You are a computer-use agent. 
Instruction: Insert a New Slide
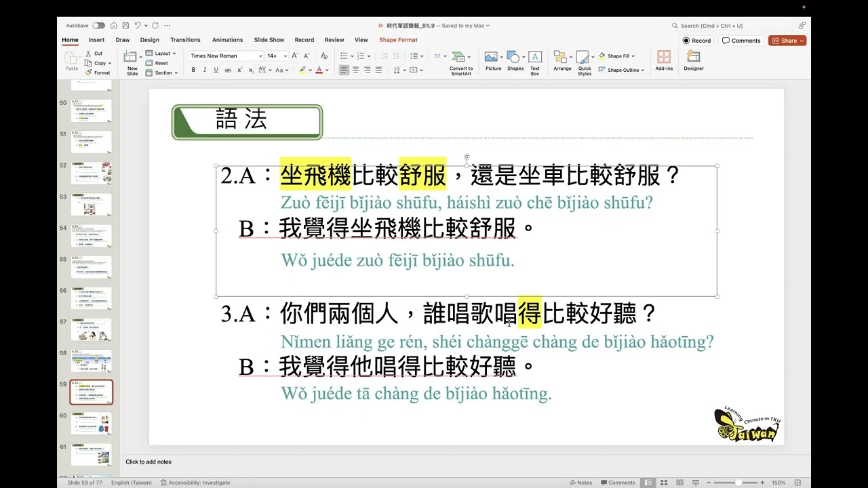[x=132, y=62]
